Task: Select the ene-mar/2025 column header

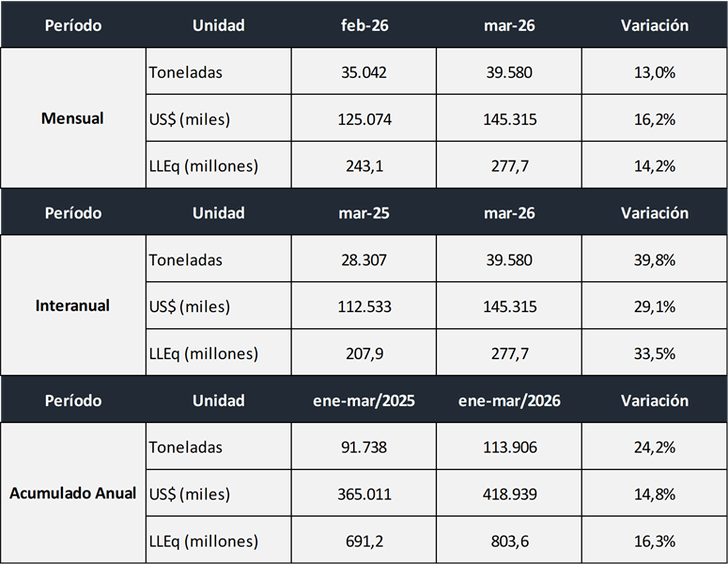Action: tap(364, 400)
